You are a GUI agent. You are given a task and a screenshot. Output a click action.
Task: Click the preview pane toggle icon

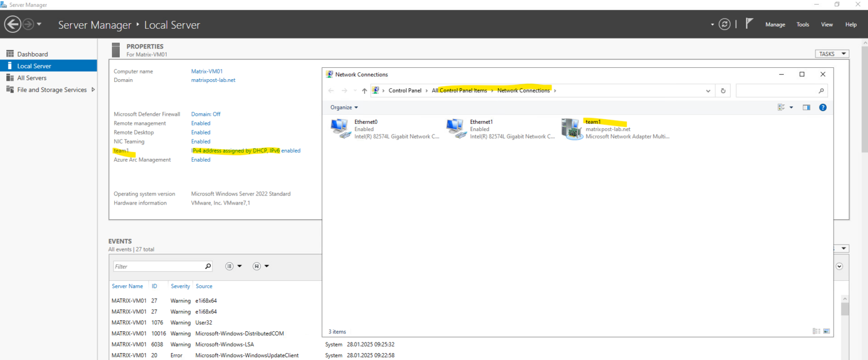[806, 107]
